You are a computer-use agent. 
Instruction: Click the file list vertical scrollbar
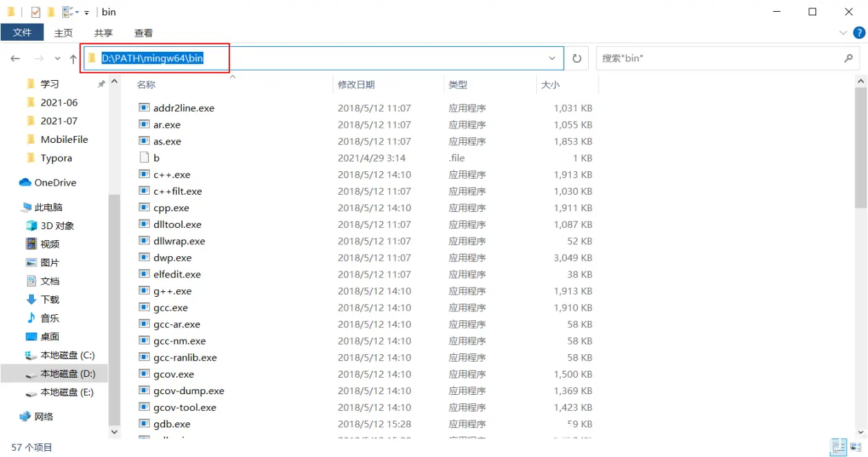(860, 148)
